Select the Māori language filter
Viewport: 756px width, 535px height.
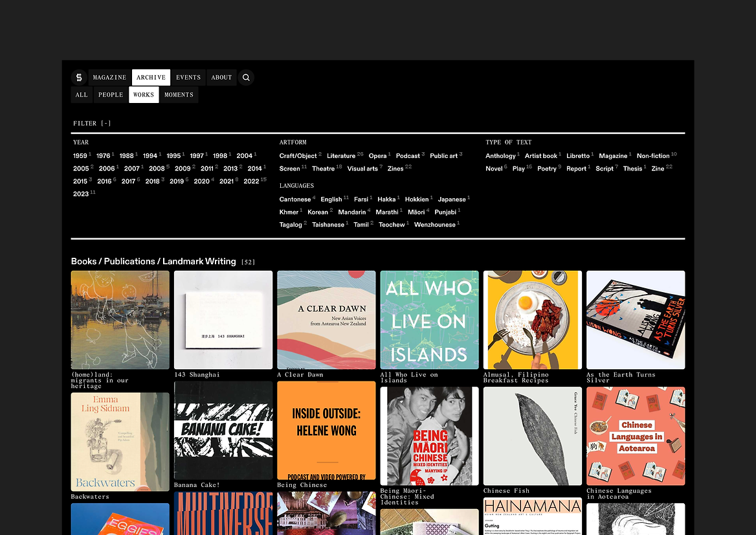pos(416,212)
